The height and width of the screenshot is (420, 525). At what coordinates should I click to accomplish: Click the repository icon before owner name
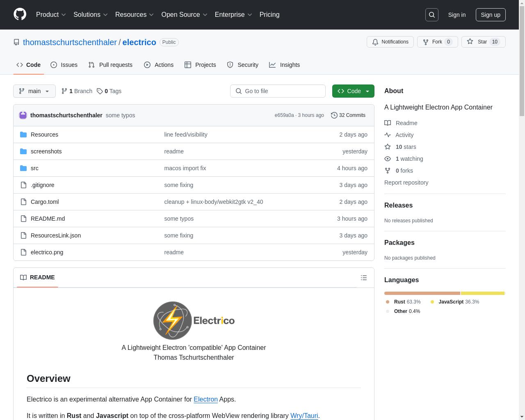pos(16,42)
